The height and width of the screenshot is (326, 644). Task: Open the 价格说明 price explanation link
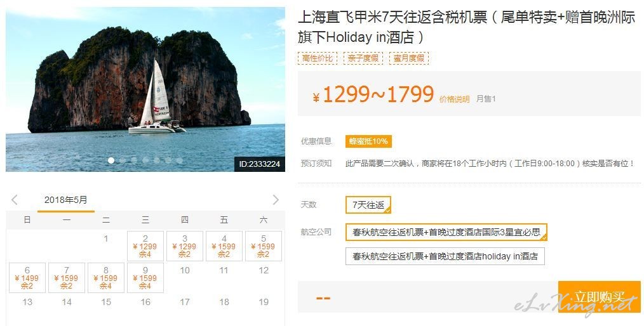[454, 99]
